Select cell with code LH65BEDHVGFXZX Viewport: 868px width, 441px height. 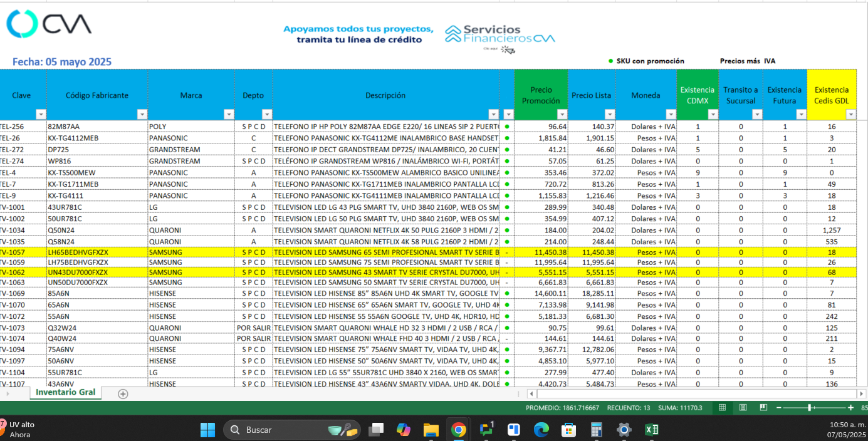click(x=97, y=252)
